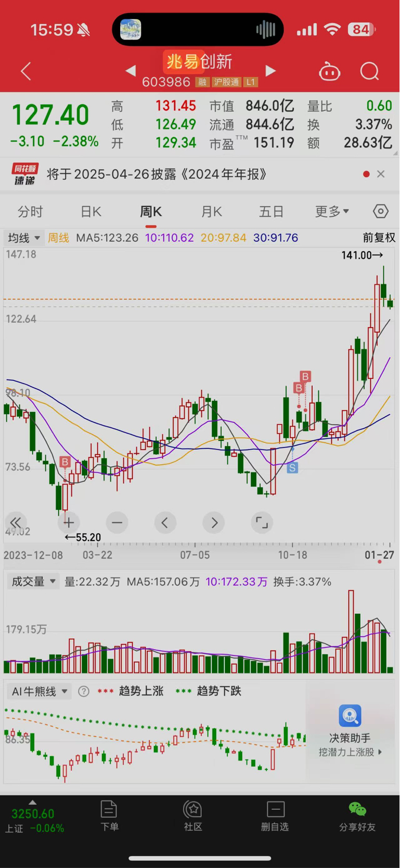Shift chart right with right chevron

click(214, 522)
